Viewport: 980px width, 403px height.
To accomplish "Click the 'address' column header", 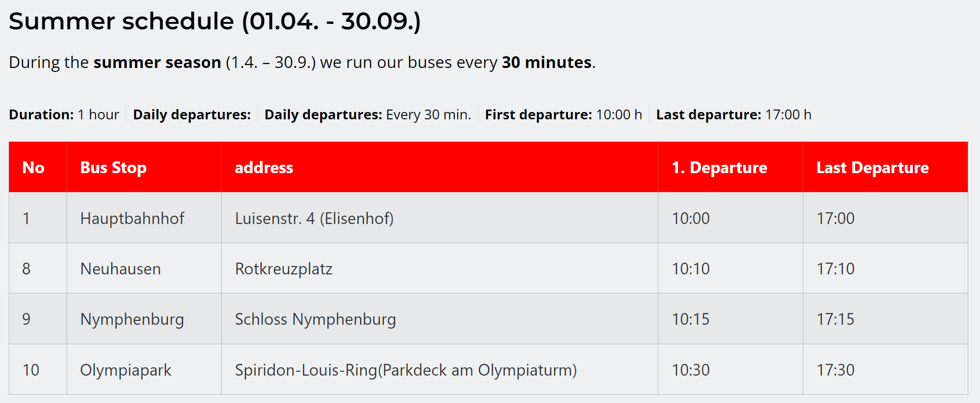I will tap(264, 168).
